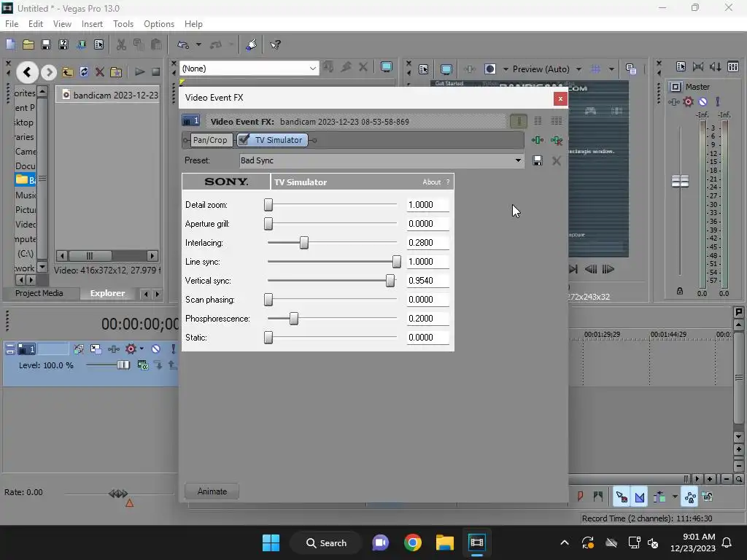
Task: Click Detail zoom value field
Action: [x=427, y=205]
